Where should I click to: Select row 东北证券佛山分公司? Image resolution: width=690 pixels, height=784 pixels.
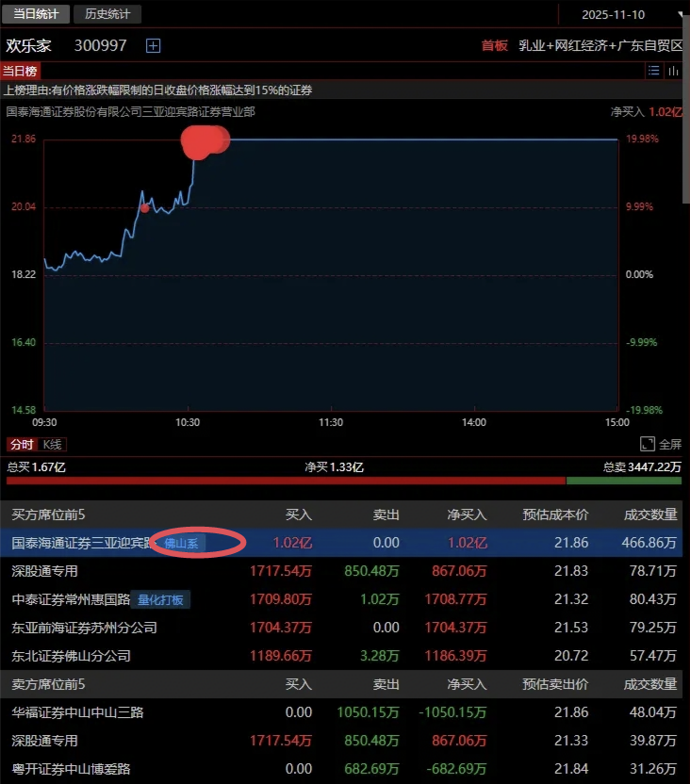pos(341,656)
